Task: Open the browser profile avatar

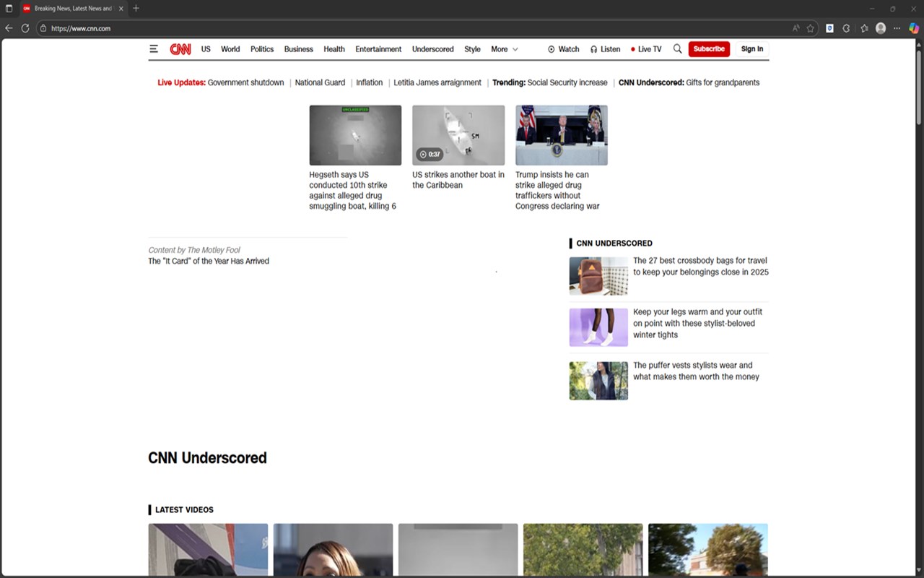Action: click(x=881, y=28)
